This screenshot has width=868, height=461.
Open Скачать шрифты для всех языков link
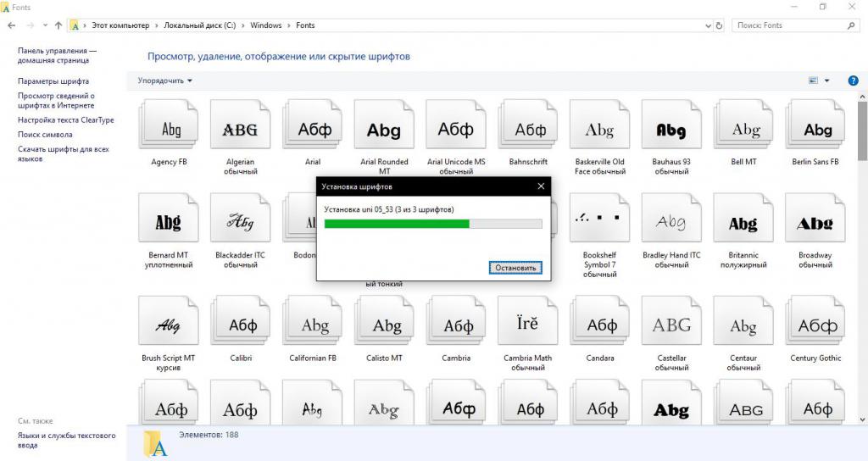(x=63, y=154)
